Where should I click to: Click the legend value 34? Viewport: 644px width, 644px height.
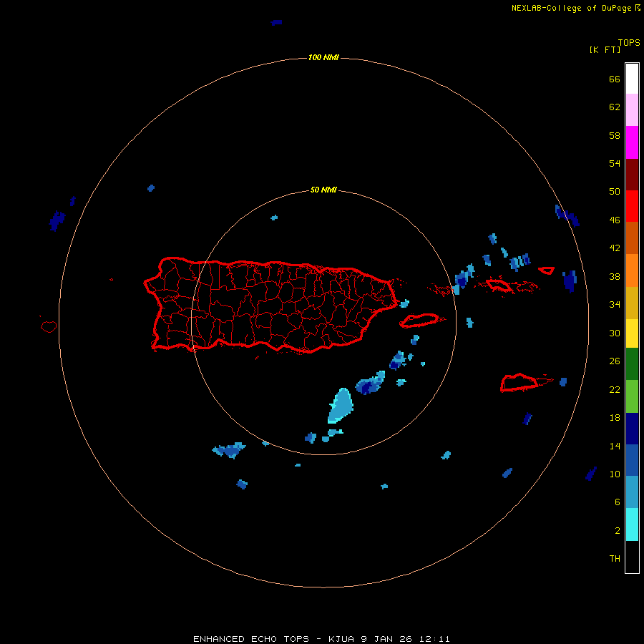click(615, 305)
